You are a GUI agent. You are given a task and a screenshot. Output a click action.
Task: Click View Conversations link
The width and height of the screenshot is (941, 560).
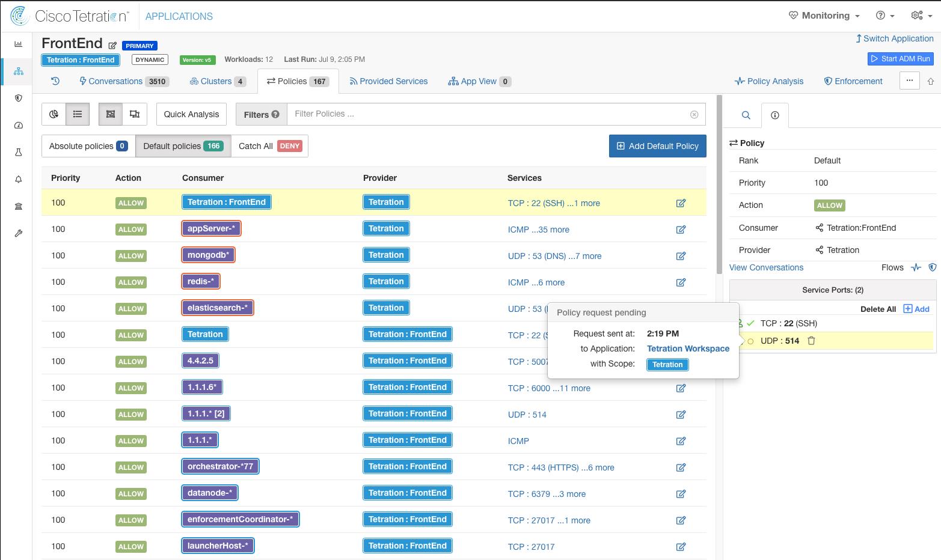coord(766,267)
